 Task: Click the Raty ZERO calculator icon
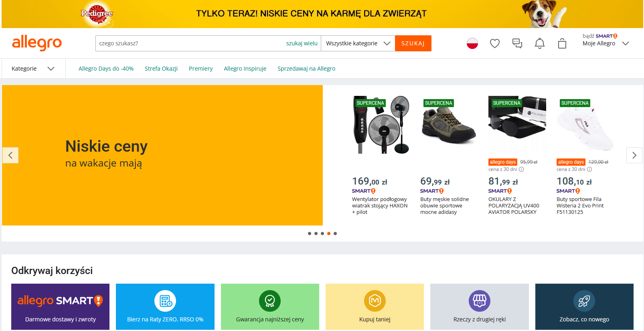click(165, 301)
